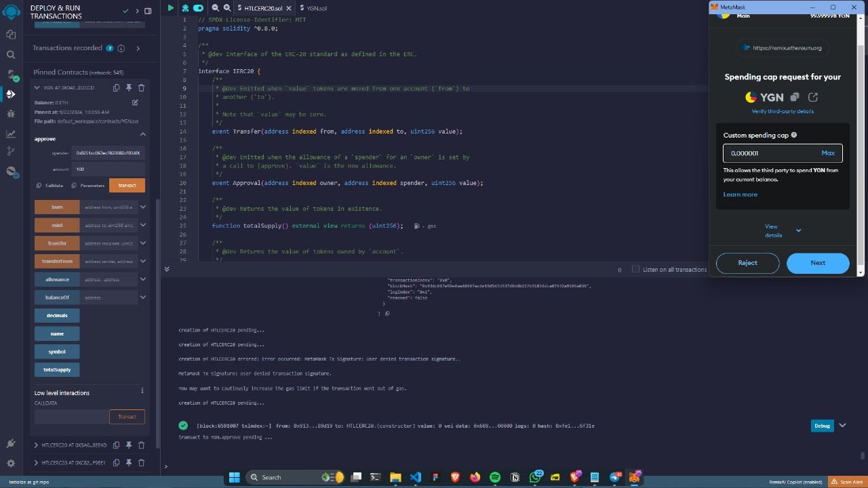
Task: Copy token address in MetaMask popup
Action: (x=795, y=97)
